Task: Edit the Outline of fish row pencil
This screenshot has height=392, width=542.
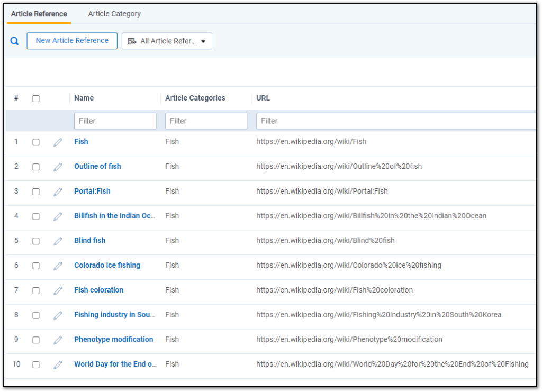Action: 58,167
